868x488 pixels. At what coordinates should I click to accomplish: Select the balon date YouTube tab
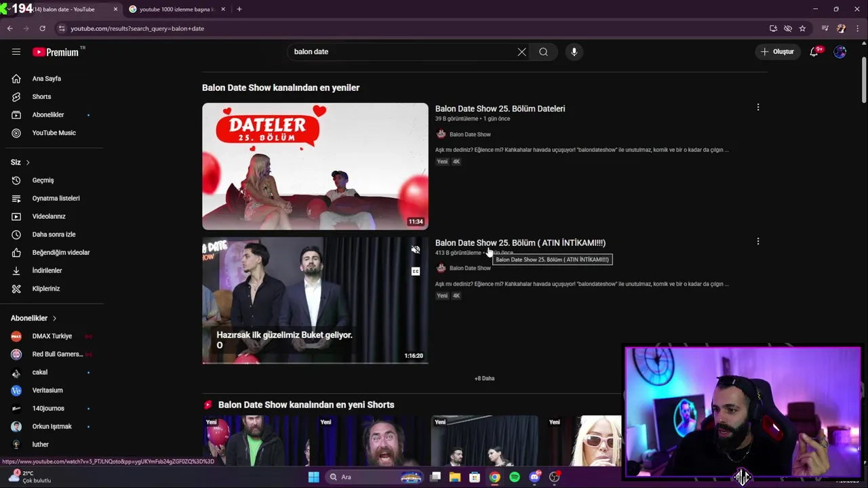[x=64, y=9]
